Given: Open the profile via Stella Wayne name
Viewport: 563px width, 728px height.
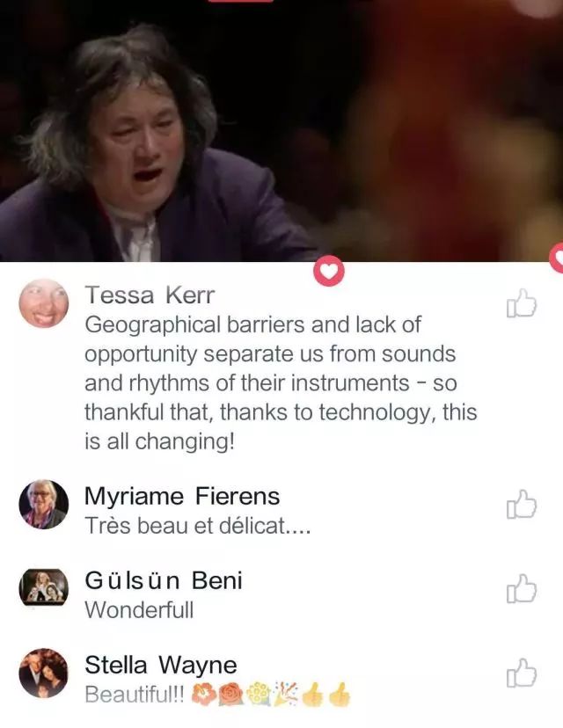Looking at the screenshot, I should tap(161, 665).
